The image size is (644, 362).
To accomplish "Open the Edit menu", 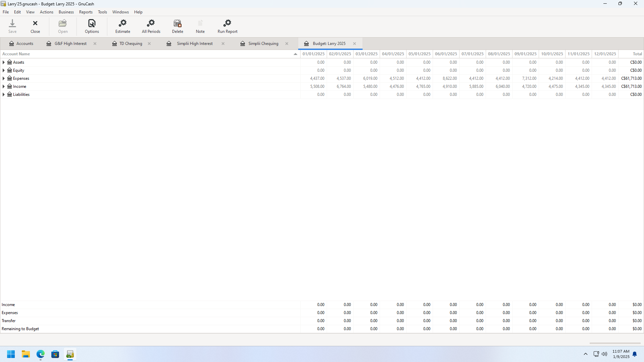I will pyautogui.click(x=17, y=12).
